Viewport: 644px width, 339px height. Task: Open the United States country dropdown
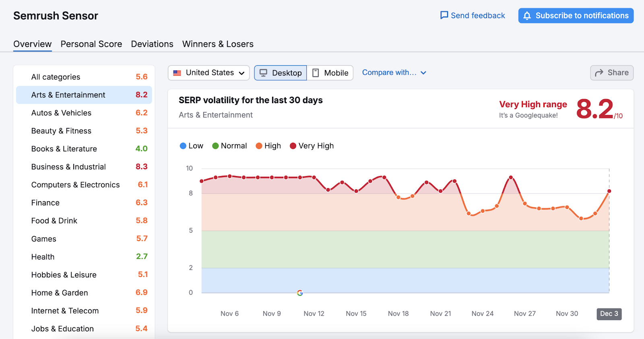(x=208, y=73)
